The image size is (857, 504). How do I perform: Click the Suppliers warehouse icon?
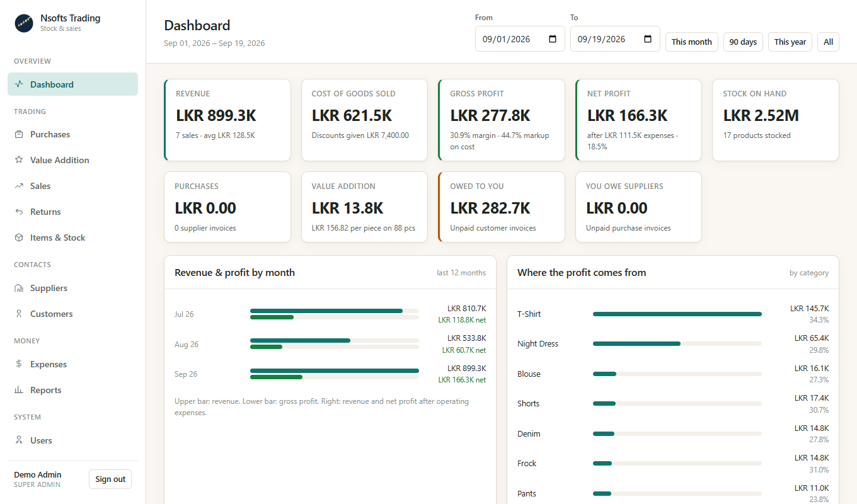pyautogui.click(x=19, y=288)
